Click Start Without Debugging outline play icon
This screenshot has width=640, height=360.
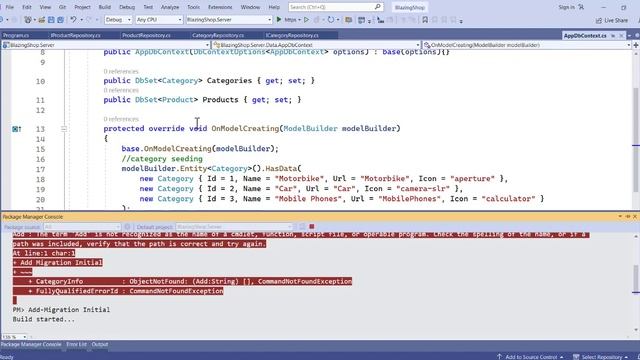tap(307, 20)
